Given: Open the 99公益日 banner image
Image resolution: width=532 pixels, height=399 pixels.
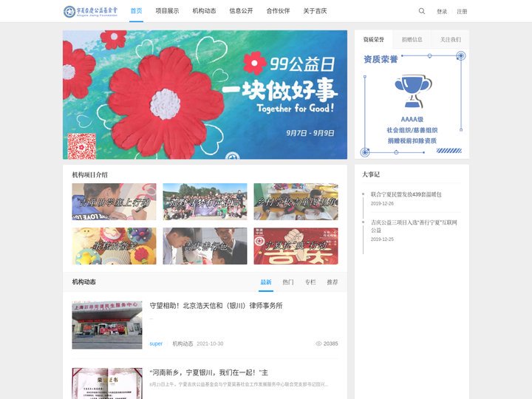Looking at the screenshot, I should pyautogui.click(x=205, y=95).
